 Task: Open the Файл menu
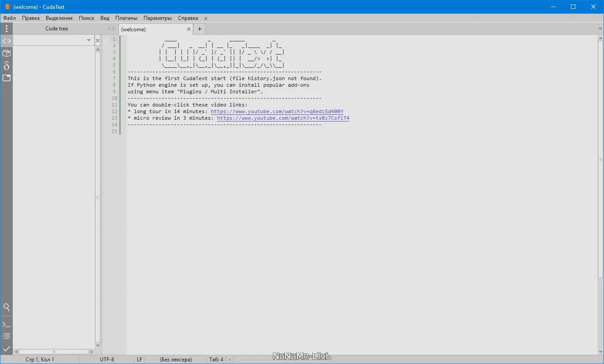click(10, 18)
